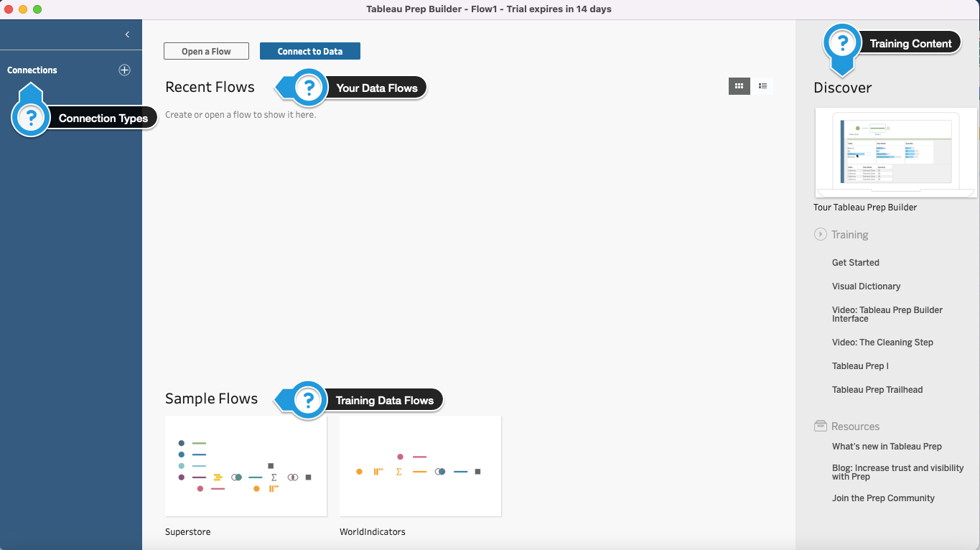Open the Tableau Prep Trailhead link

(877, 390)
